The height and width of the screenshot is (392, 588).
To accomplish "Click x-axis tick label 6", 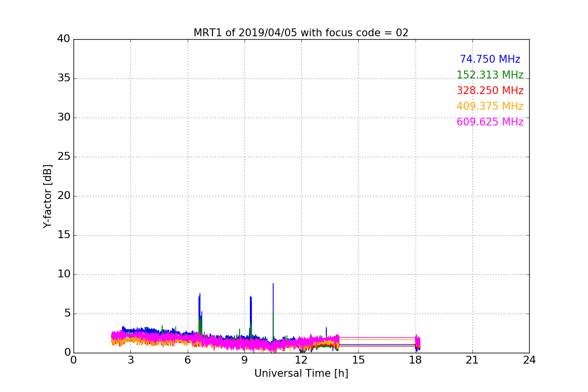I will pos(187,360).
